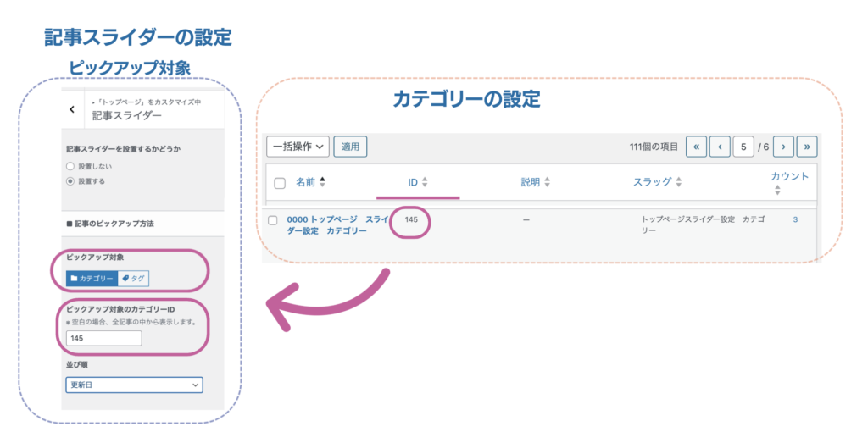868x432 pixels.
Task: Switch pickup target to タグ
Action: pos(133,279)
